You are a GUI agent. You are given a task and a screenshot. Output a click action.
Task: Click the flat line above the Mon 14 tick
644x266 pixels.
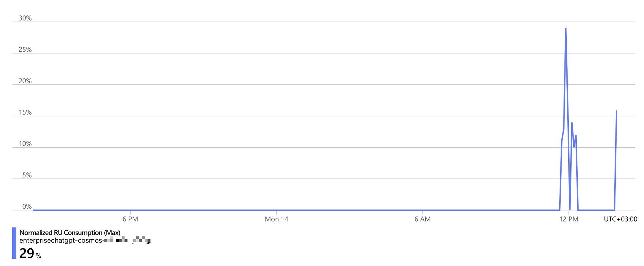277,210
